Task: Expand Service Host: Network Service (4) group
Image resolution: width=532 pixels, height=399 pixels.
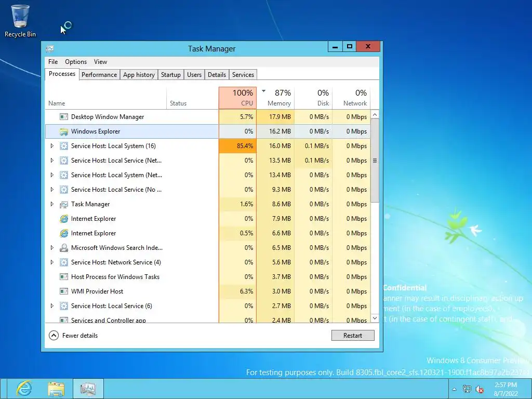Action: pos(52,262)
